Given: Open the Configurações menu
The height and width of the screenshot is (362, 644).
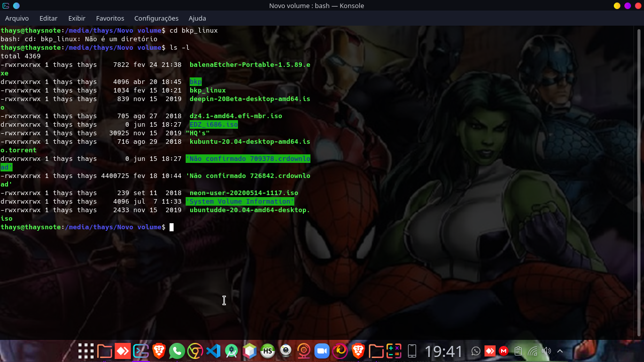Looking at the screenshot, I should coord(156,18).
